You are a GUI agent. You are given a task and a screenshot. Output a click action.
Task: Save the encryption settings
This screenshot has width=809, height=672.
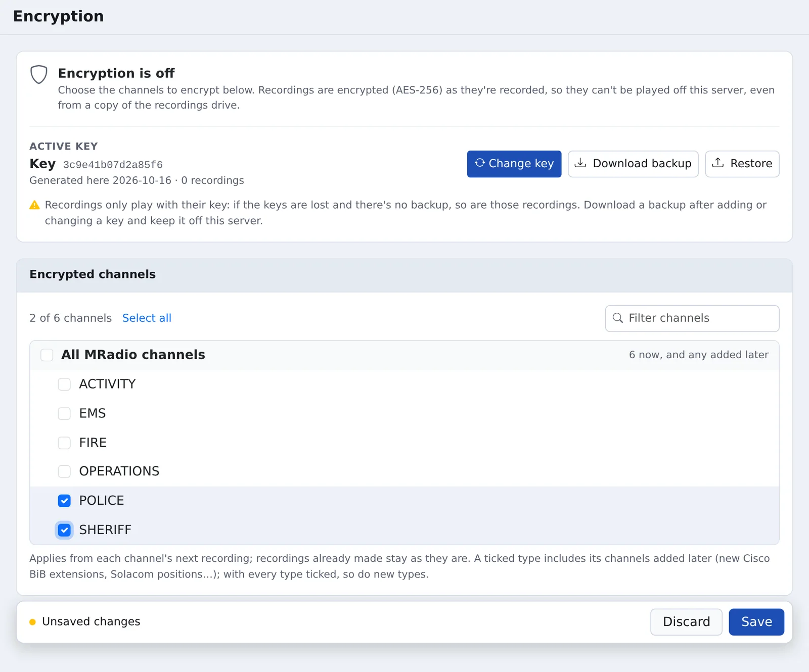(x=756, y=622)
